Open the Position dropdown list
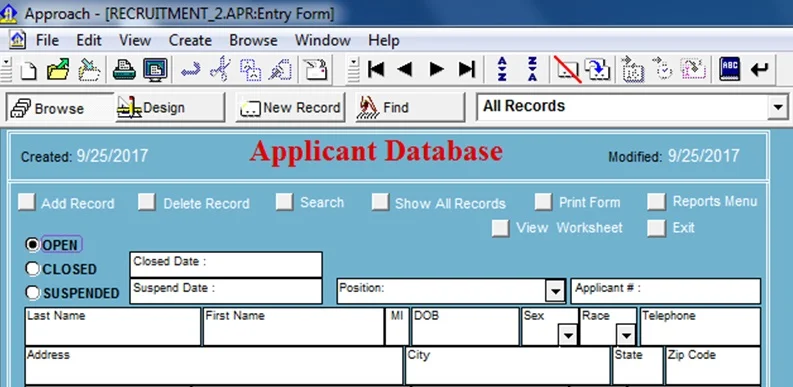This screenshot has width=793, height=387. coord(555,291)
